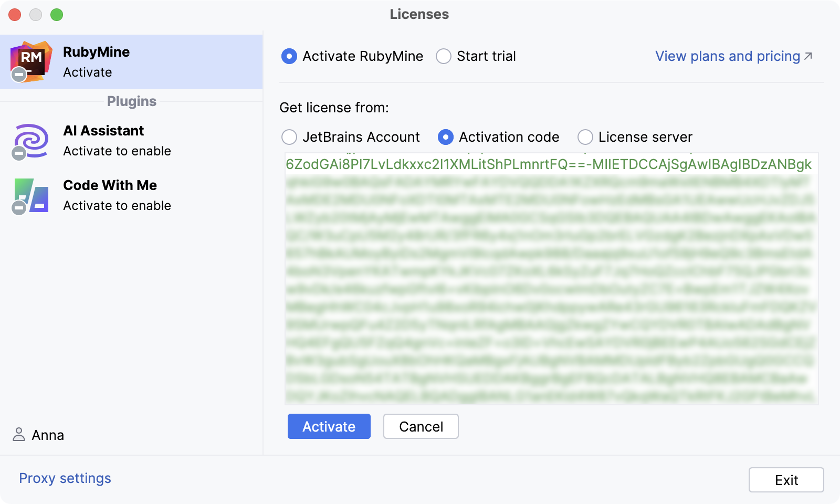Click the minus badge on the Code With Me icon

pyautogui.click(x=19, y=209)
